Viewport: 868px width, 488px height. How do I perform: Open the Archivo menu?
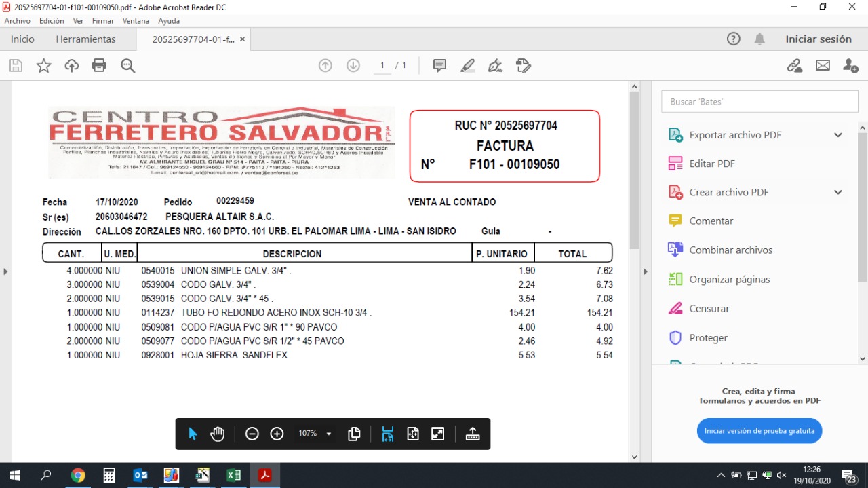pyautogui.click(x=18, y=21)
